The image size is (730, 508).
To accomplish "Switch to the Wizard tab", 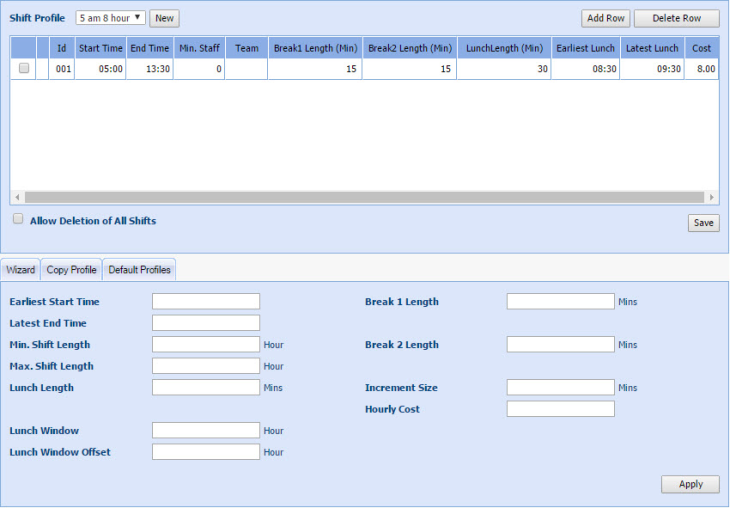I will tap(20, 270).
